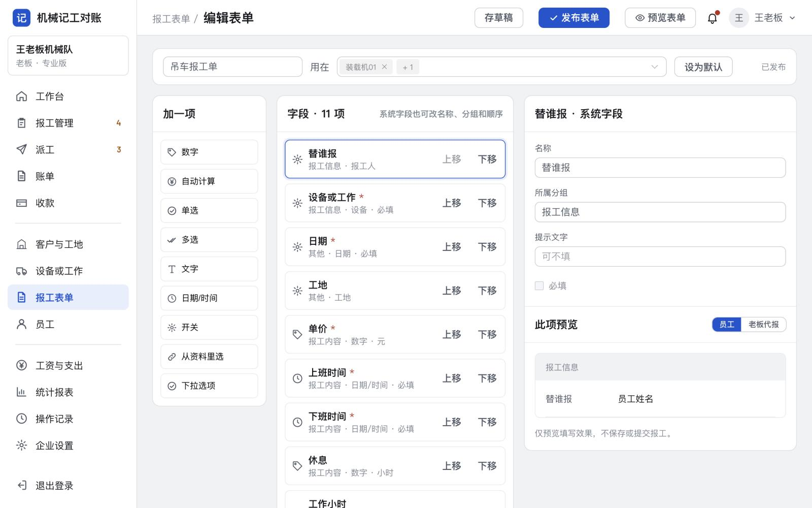Click the 名称 input containing 替谁报
This screenshot has height=508, width=812.
(x=660, y=168)
